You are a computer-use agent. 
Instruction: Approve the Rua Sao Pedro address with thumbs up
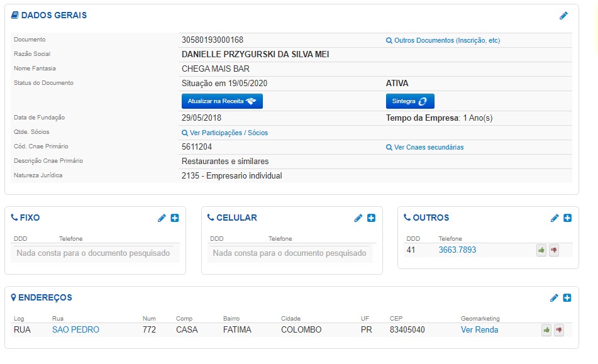(546, 330)
